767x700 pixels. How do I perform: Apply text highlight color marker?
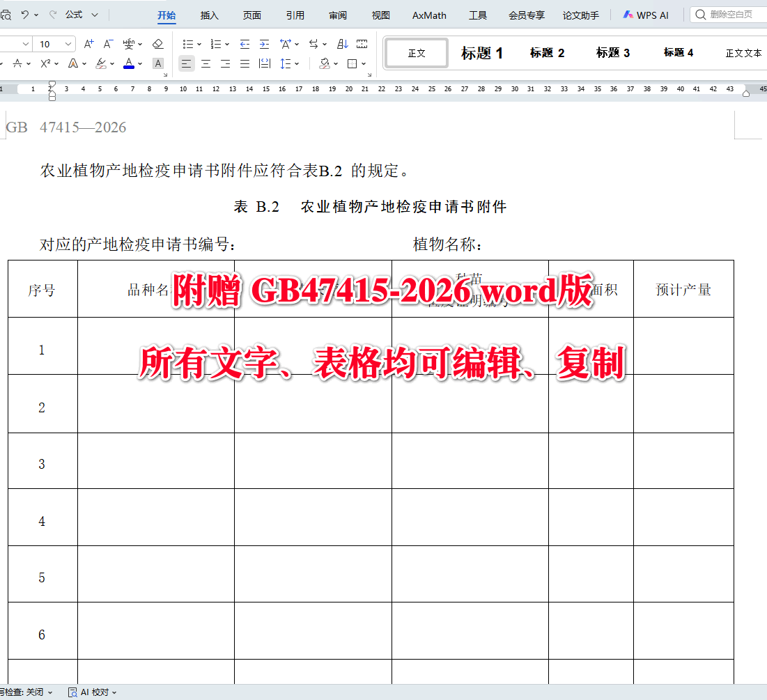click(x=101, y=63)
